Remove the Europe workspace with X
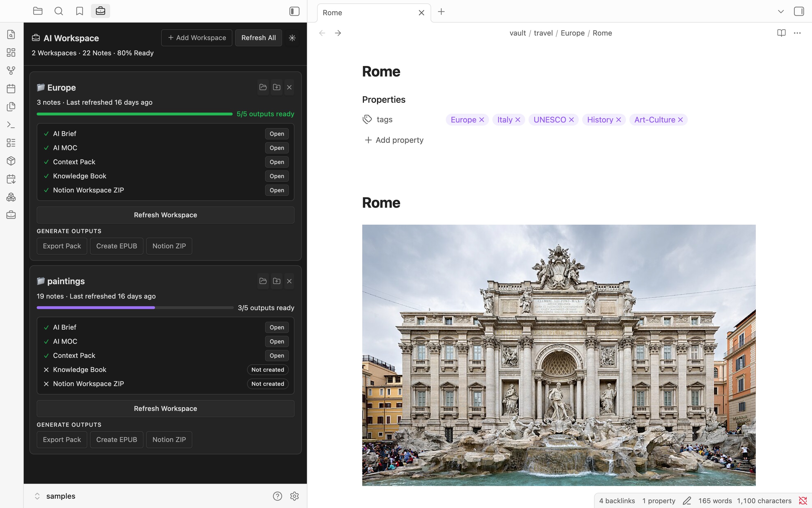 coord(289,87)
